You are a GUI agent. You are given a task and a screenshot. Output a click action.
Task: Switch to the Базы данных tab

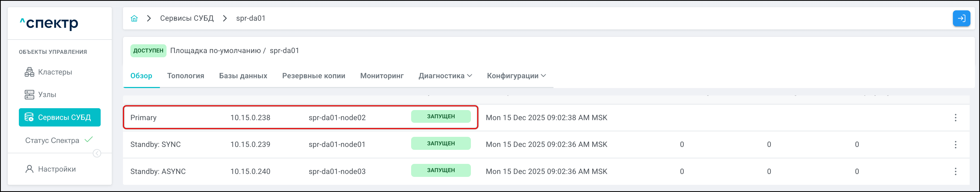[x=243, y=76]
